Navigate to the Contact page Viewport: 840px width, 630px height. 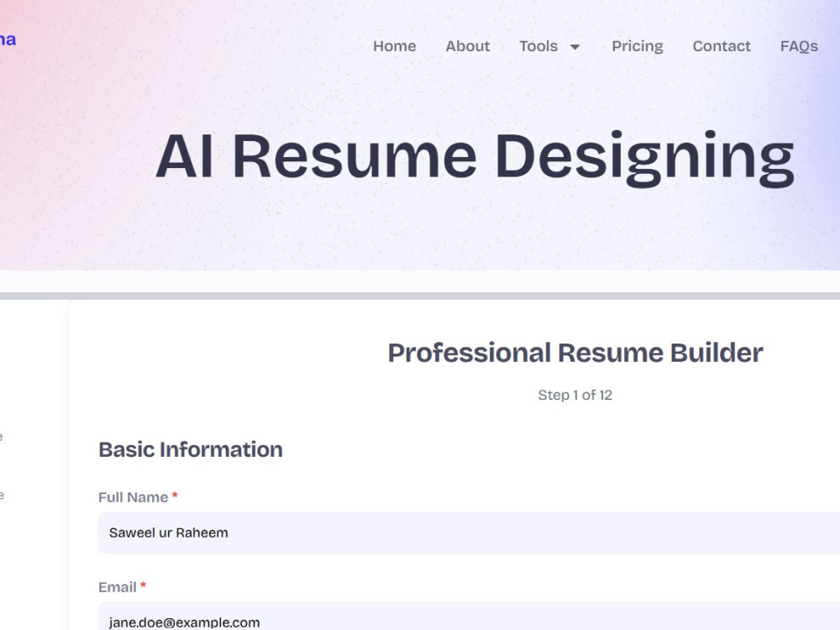pos(722,46)
